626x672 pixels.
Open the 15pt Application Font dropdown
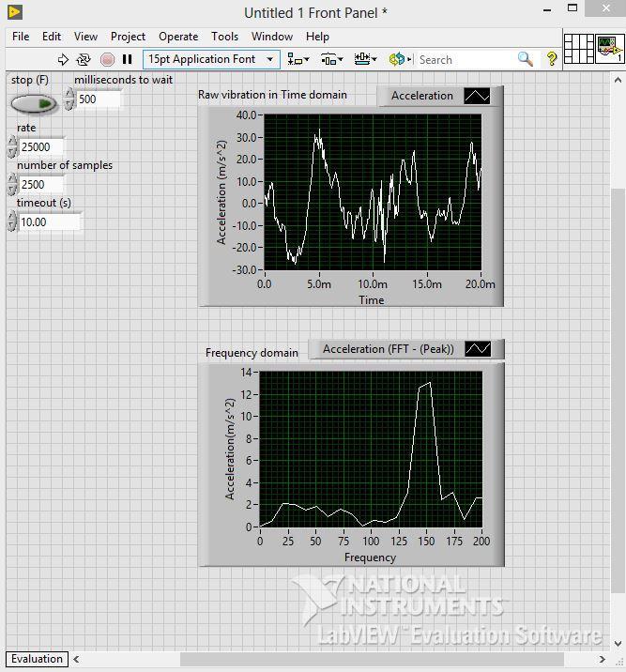point(211,59)
